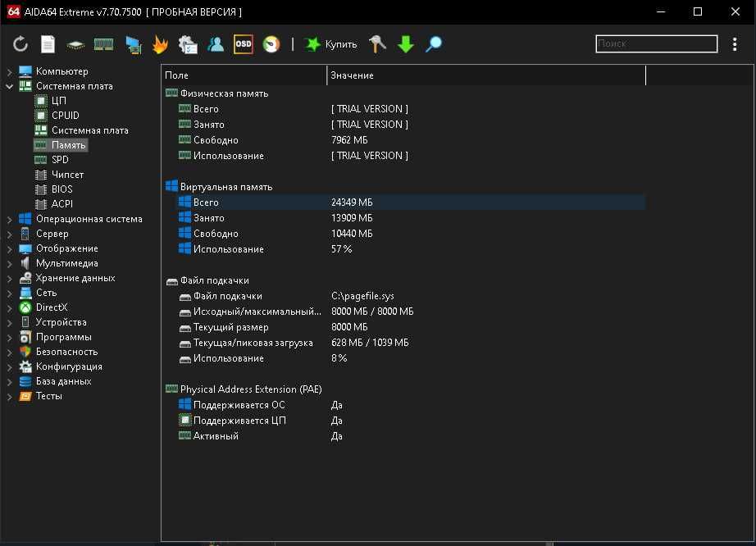Select the 57 % usage value

(x=341, y=249)
